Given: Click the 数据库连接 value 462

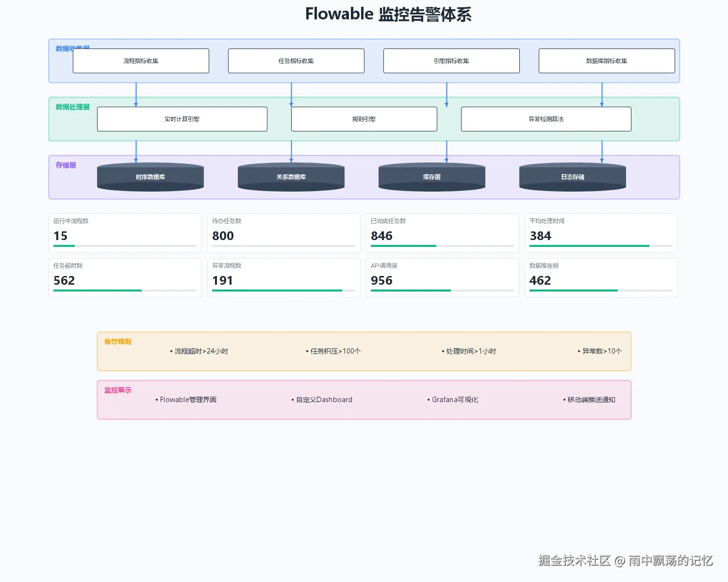Looking at the screenshot, I should click(540, 280).
